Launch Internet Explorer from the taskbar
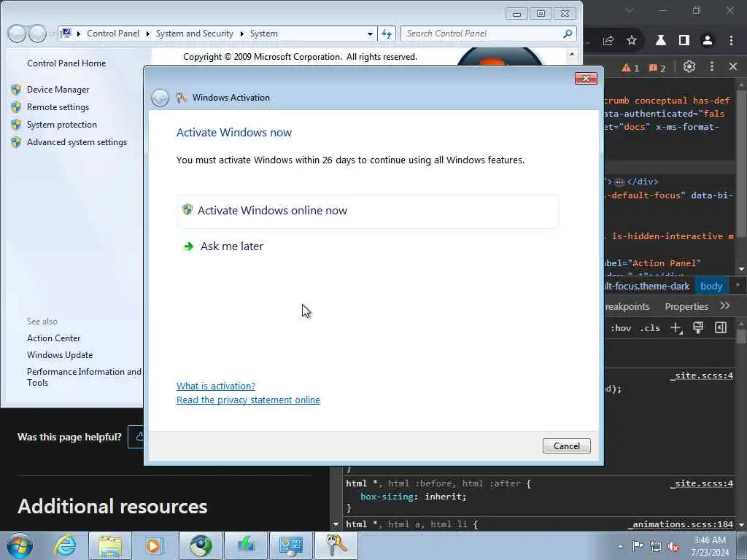Screen dimensions: 747x560 [65, 545]
